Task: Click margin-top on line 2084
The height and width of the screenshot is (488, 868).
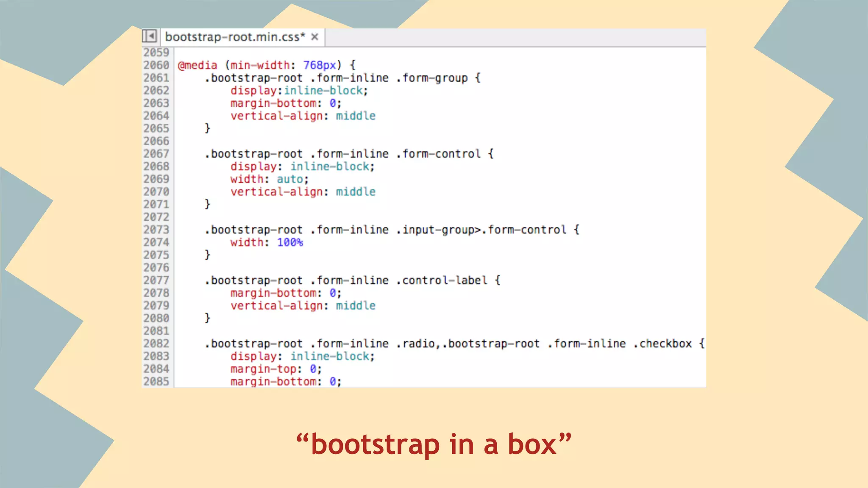Action: click(x=263, y=369)
